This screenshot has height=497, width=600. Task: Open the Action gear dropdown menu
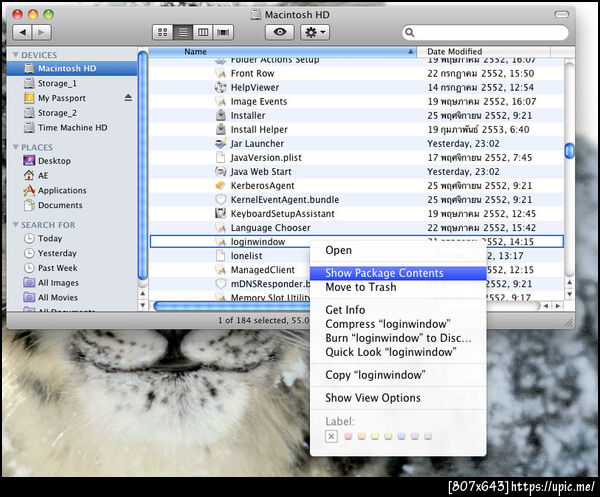(x=315, y=33)
